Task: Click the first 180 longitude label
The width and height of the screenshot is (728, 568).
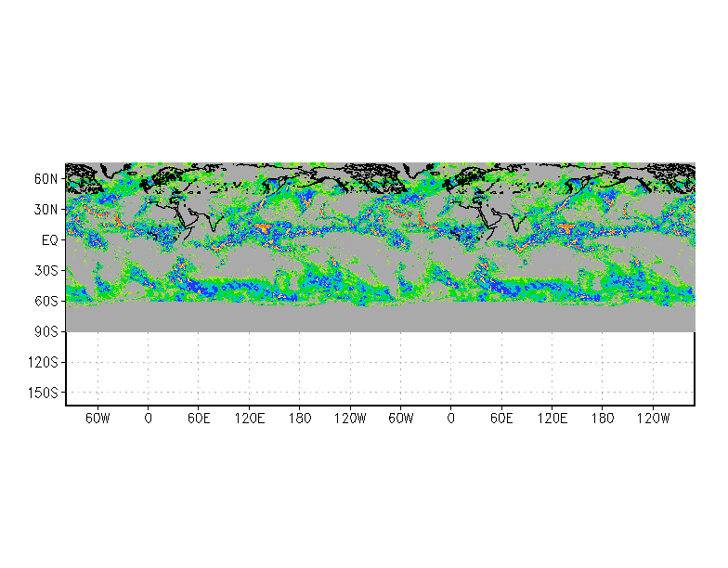Action: (299, 419)
